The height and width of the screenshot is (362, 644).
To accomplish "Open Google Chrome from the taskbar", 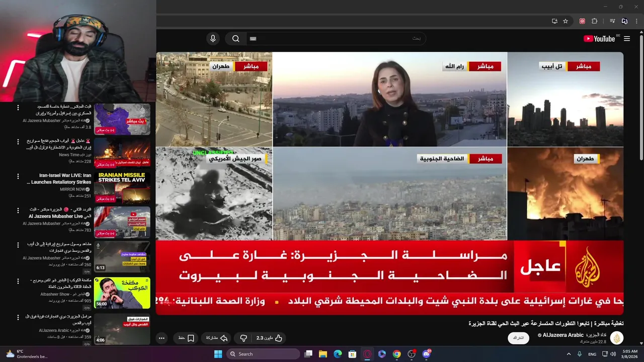I will point(397,354).
